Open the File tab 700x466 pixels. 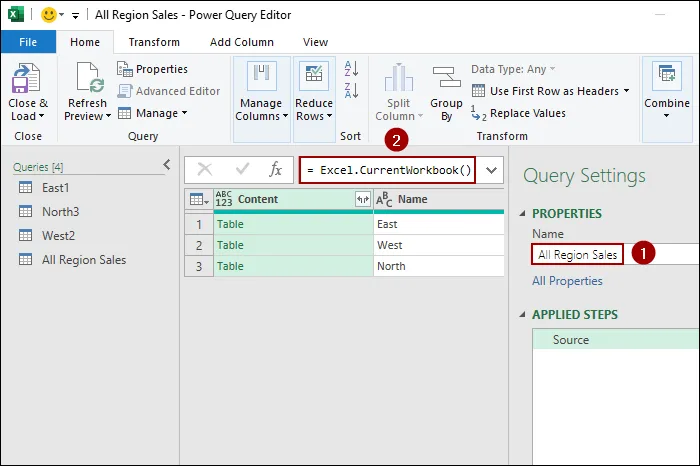pos(28,42)
